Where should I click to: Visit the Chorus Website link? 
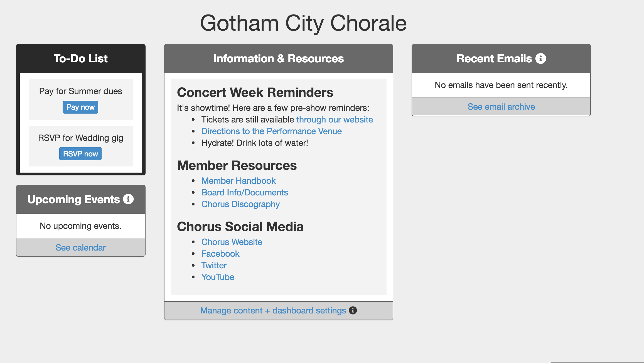232,242
